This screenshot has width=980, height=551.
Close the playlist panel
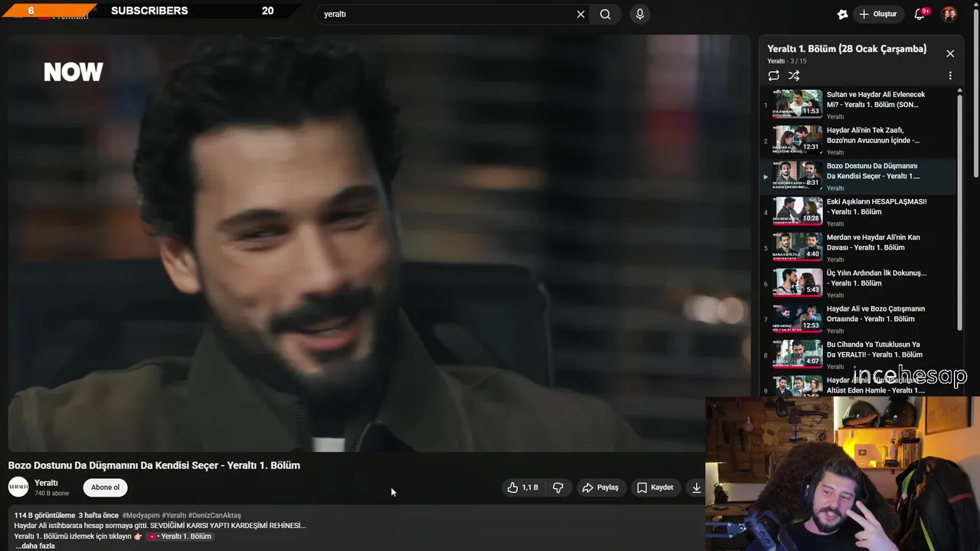point(950,54)
